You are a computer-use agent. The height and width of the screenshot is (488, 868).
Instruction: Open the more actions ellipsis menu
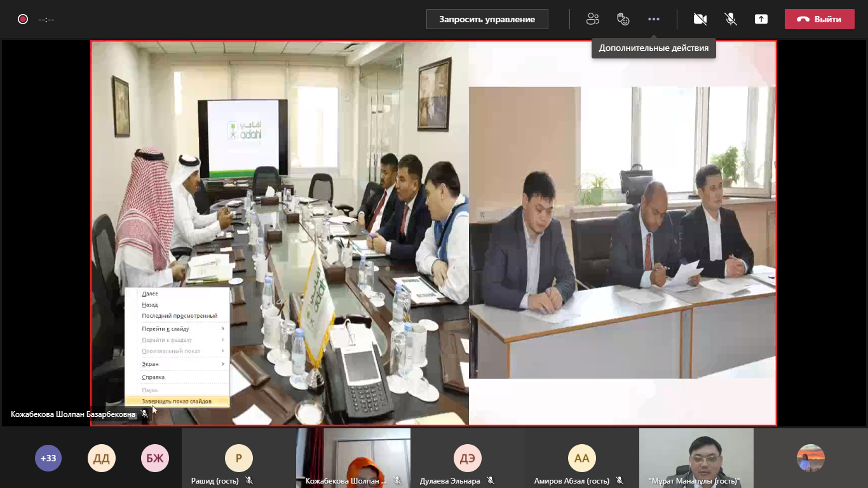pos(654,19)
